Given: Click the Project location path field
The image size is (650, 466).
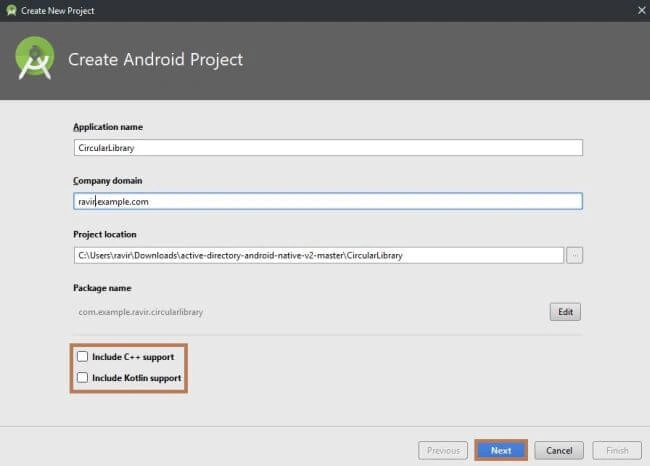Looking at the screenshot, I should (318, 255).
